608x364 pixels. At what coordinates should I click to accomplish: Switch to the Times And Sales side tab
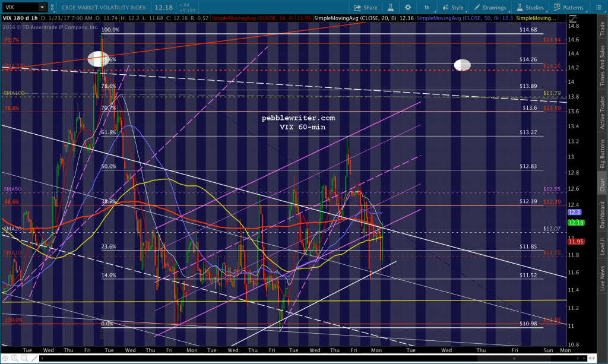[x=602, y=65]
